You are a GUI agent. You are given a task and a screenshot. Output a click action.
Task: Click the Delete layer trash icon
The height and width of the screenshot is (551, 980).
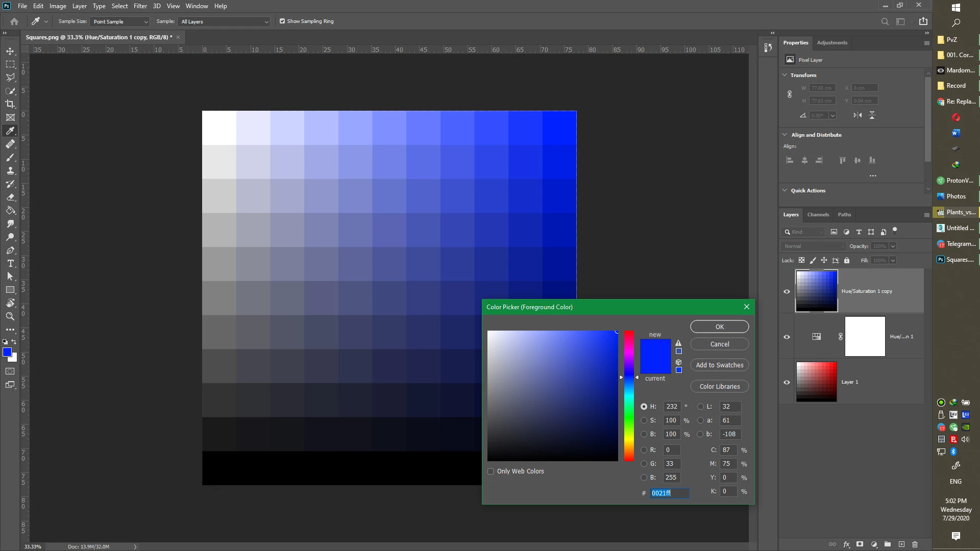[915, 544]
